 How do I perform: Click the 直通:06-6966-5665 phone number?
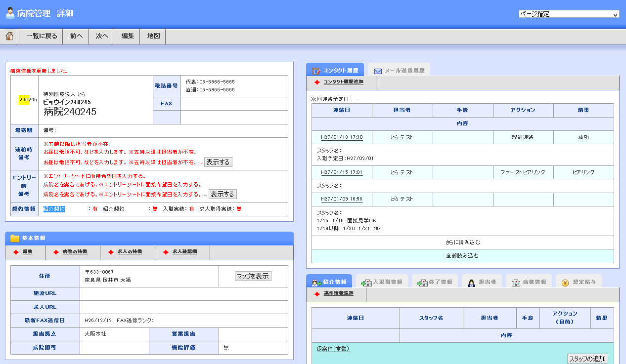pos(210,90)
